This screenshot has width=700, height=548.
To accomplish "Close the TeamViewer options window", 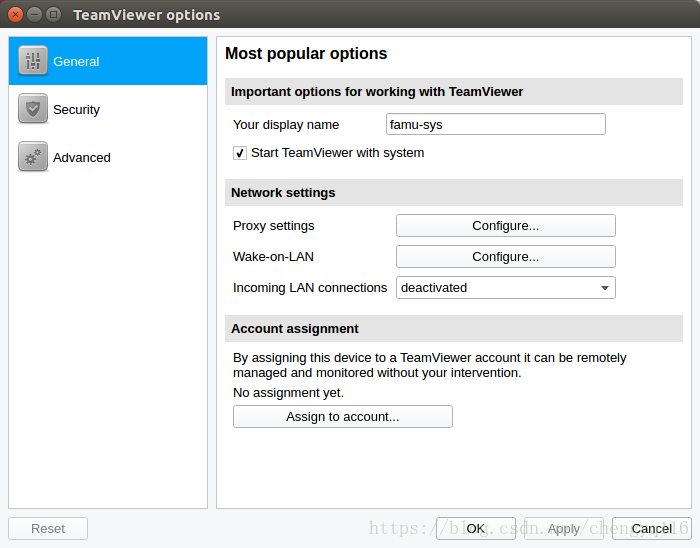I will coord(16,15).
